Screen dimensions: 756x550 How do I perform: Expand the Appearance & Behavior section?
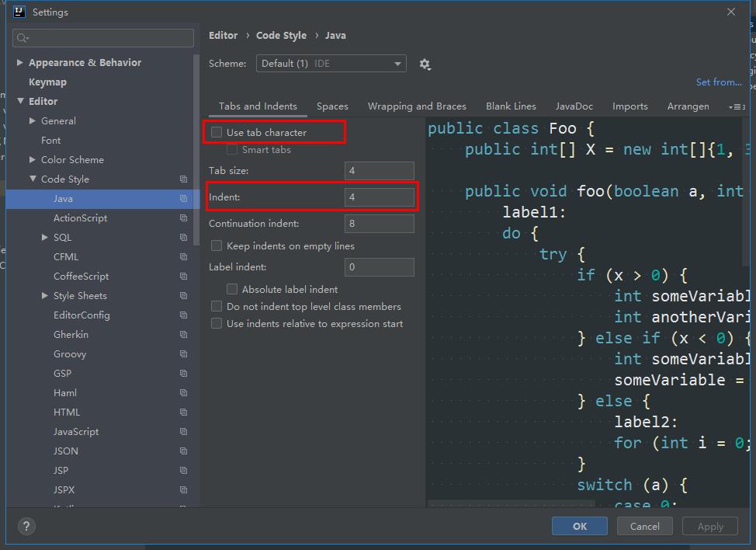point(19,62)
